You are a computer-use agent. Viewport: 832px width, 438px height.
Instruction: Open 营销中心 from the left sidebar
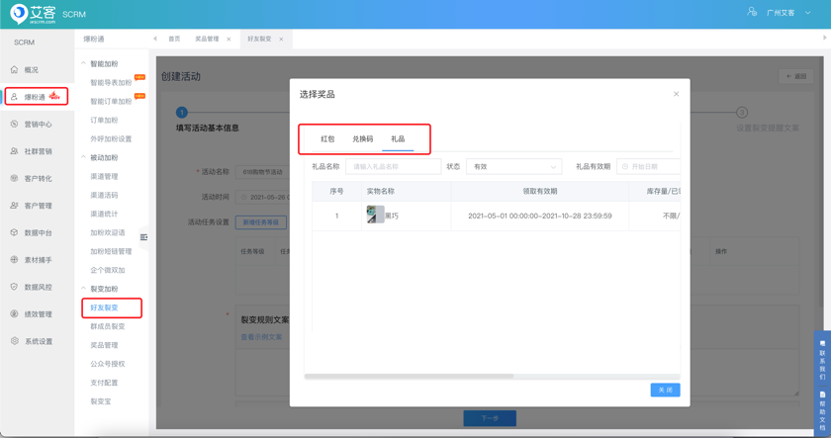coord(14,124)
